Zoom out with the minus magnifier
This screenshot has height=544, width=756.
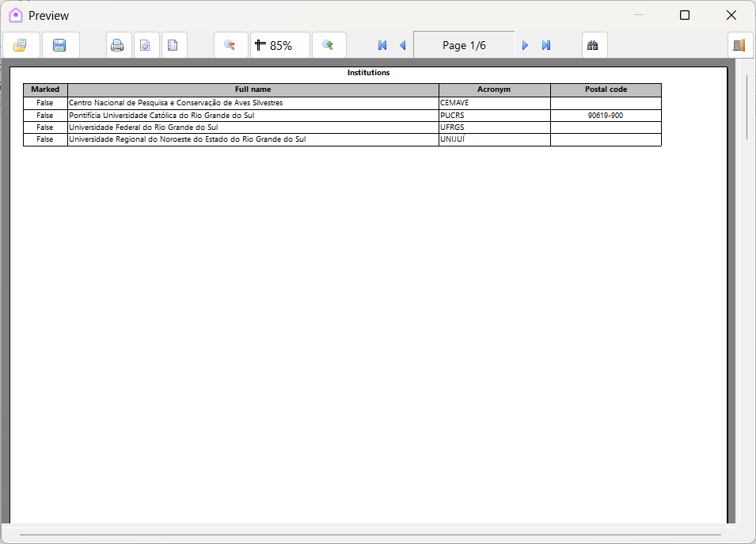(230, 45)
